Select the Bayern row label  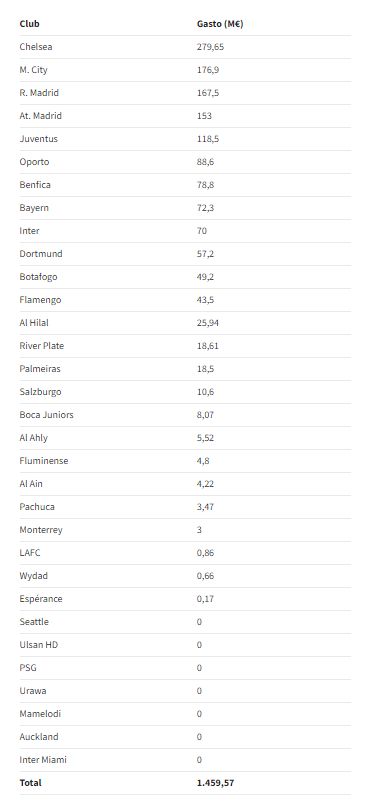pyautogui.click(x=34, y=208)
